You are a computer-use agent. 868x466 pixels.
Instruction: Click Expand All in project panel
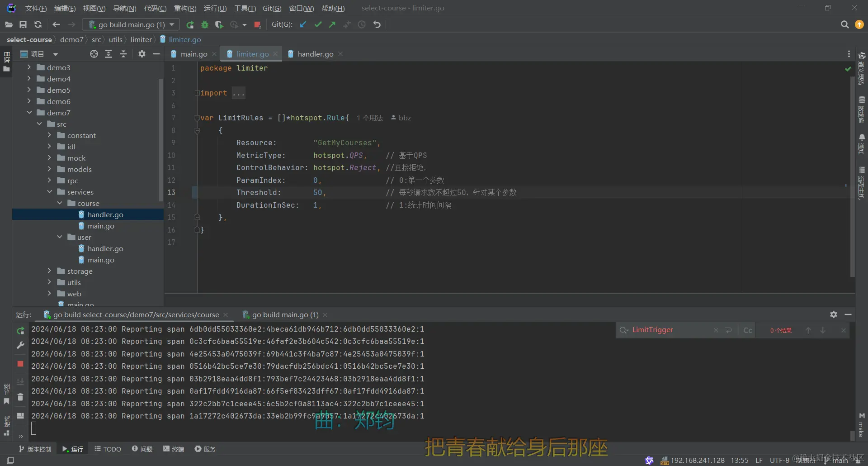[x=108, y=54]
